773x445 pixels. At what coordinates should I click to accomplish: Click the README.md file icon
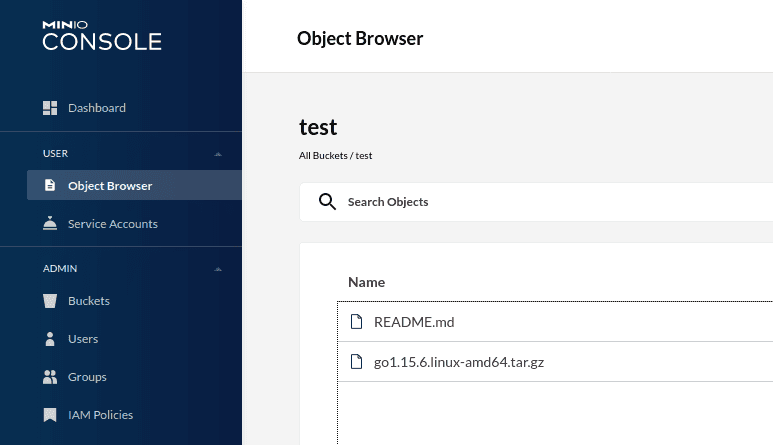click(x=356, y=322)
